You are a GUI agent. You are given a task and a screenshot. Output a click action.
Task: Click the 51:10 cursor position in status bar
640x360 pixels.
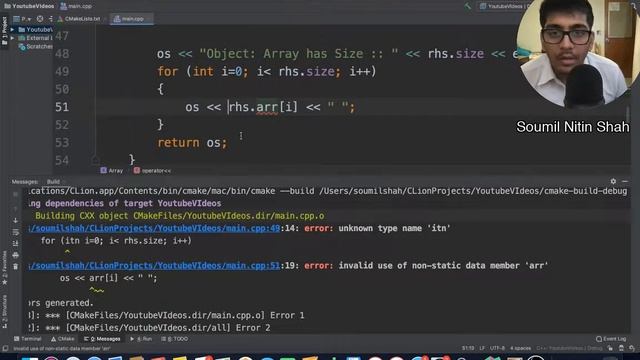468,348
